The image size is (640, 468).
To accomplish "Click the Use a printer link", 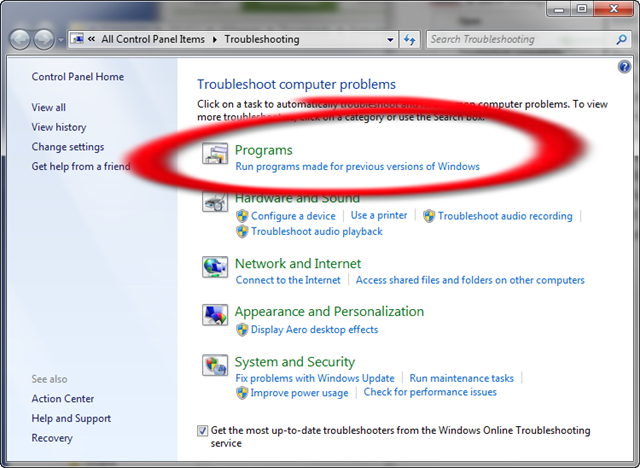I will tap(379, 215).
